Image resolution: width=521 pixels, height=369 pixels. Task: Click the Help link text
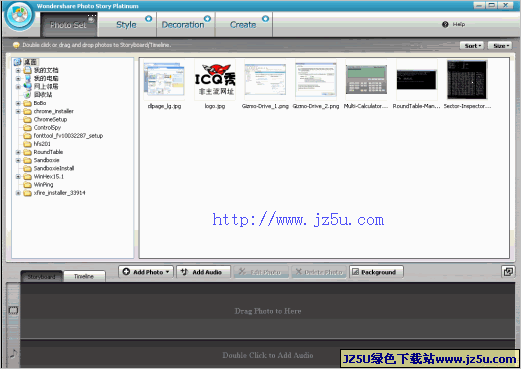(x=459, y=24)
